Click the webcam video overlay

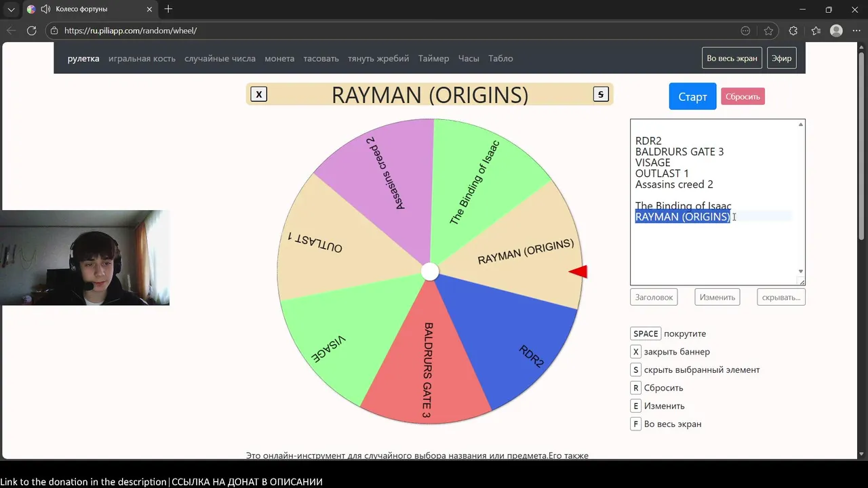coord(85,258)
